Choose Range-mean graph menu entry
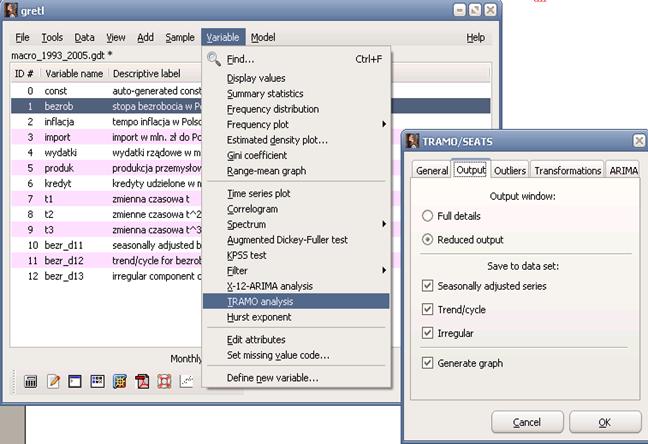Screen dimensions: 648x444 click(x=296, y=171)
